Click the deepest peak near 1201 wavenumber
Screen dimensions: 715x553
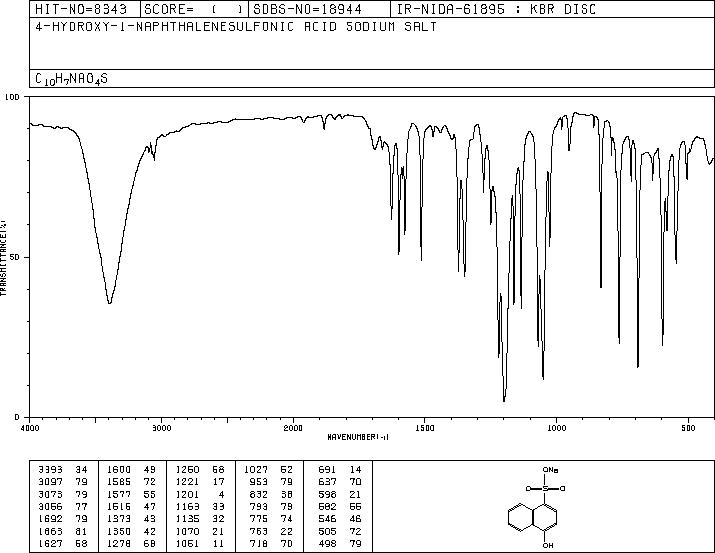[x=504, y=401]
